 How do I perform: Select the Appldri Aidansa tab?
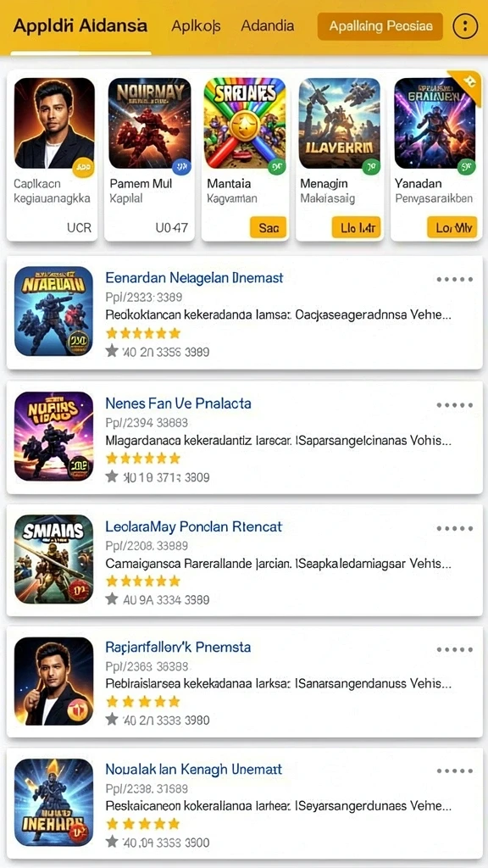(80, 26)
